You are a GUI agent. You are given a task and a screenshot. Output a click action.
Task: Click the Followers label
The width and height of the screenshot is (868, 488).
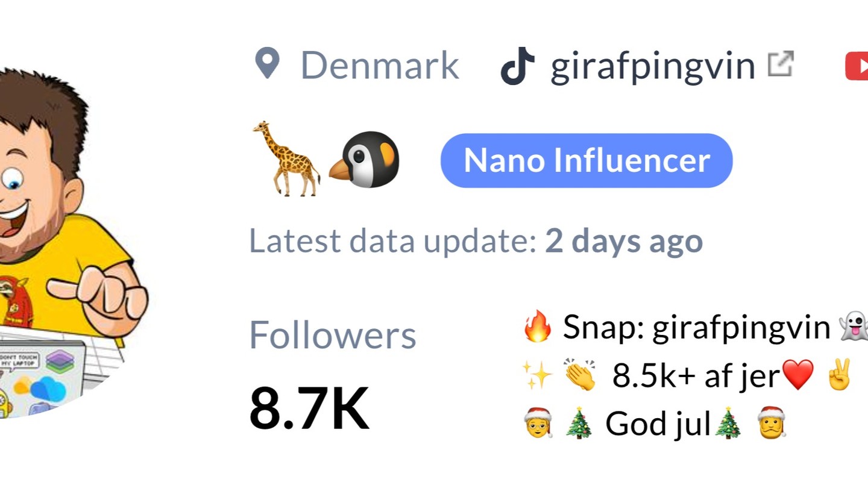pyautogui.click(x=333, y=335)
